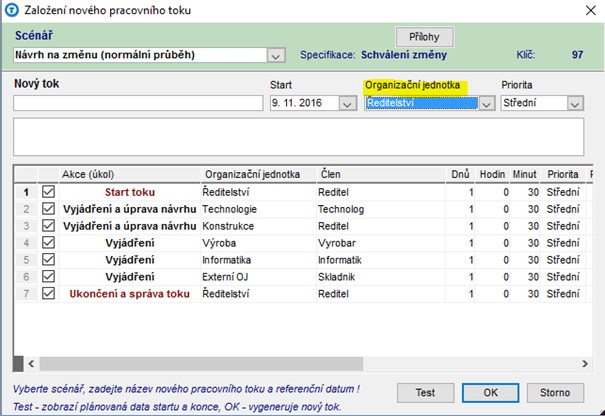This screenshot has height=416, width=605.
Task: Select Vyjádření a úprava návrhu in row 2
Action: [x=130, y=209]
